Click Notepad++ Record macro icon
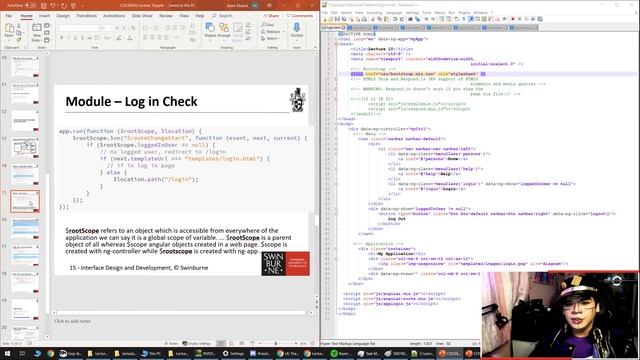This screenshot has width=640, height=360. 513,19
